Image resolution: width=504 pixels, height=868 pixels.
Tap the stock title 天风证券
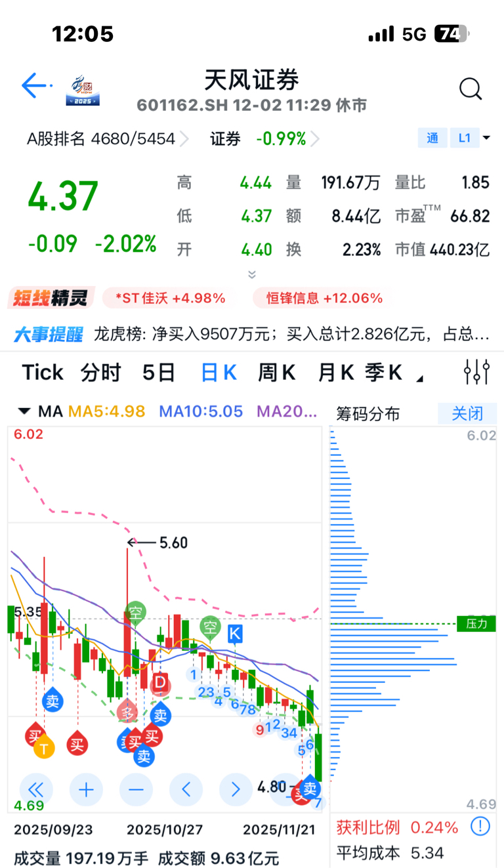coord(252,80)
